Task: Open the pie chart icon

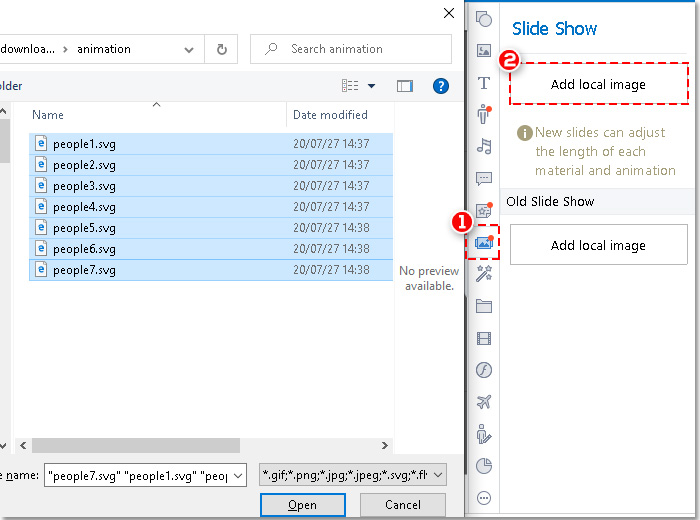Action: coord(484,466)
